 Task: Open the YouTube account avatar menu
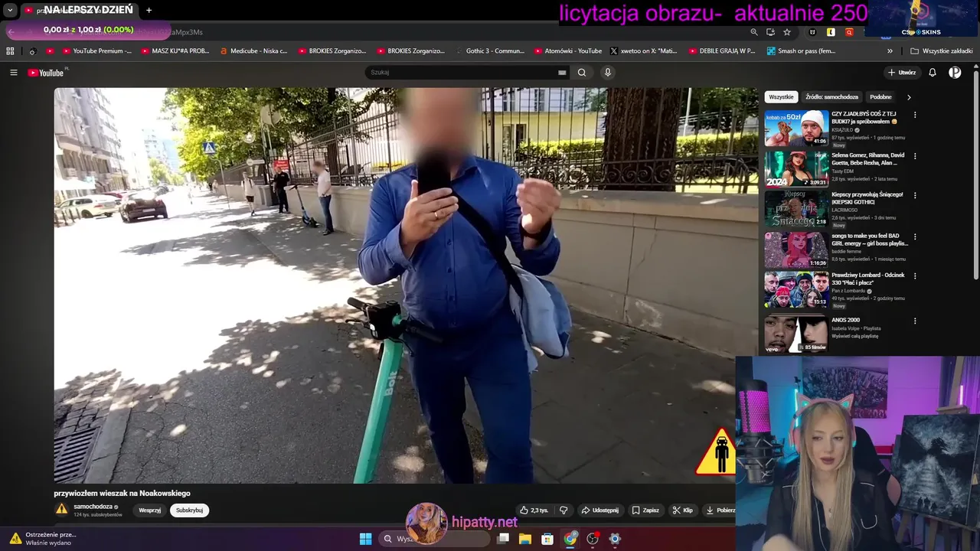[955, 73]
